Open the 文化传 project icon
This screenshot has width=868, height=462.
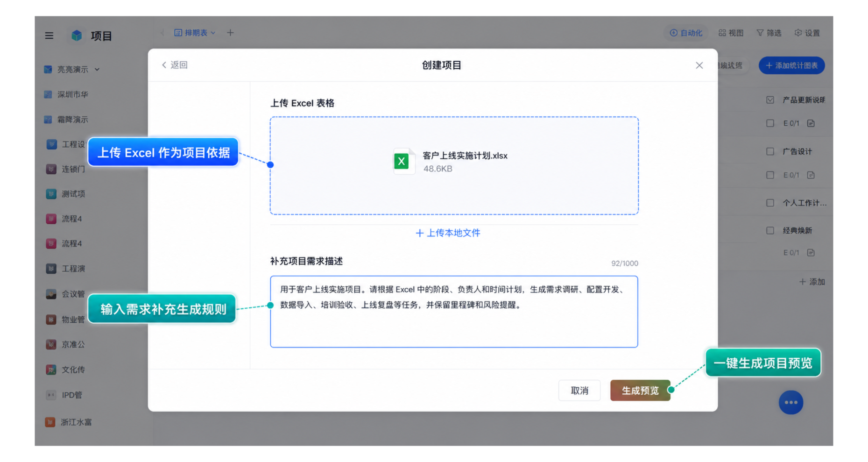coord(51,370)
